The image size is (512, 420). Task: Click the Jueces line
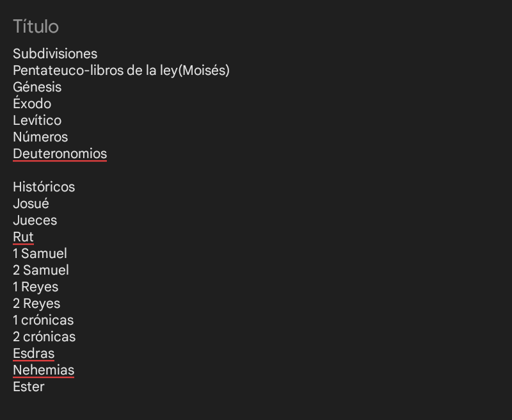(35, 220)
